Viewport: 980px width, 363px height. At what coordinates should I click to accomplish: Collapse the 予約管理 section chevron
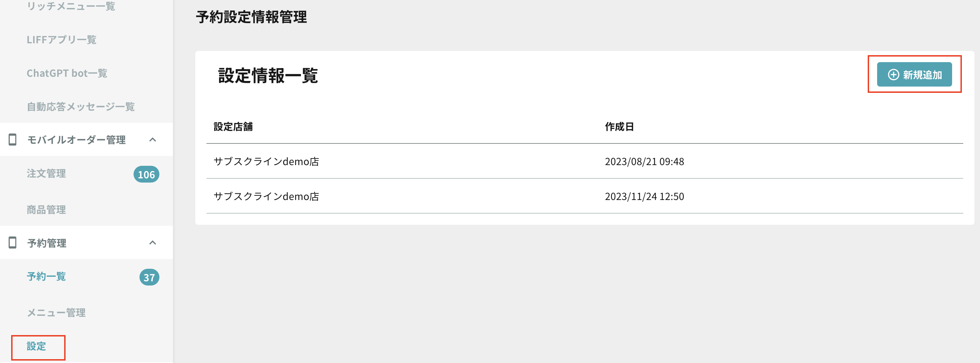click(x=152, y=243)
